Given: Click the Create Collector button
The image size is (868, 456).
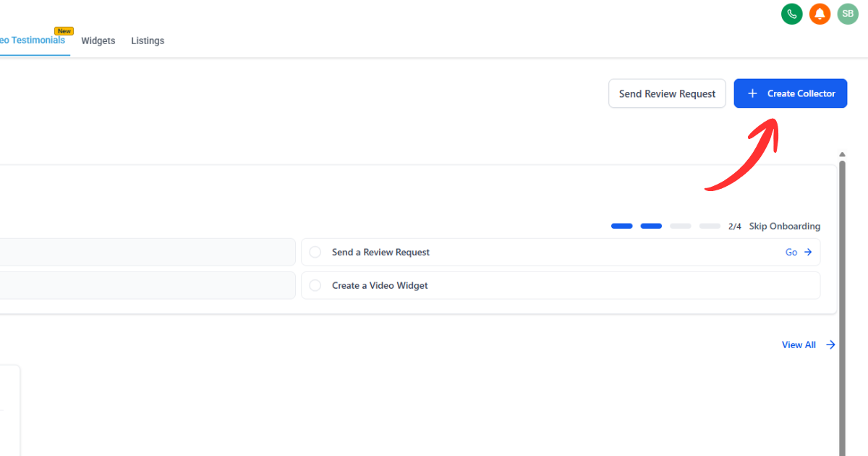Looking at the screenshot, I should (791, 93).
